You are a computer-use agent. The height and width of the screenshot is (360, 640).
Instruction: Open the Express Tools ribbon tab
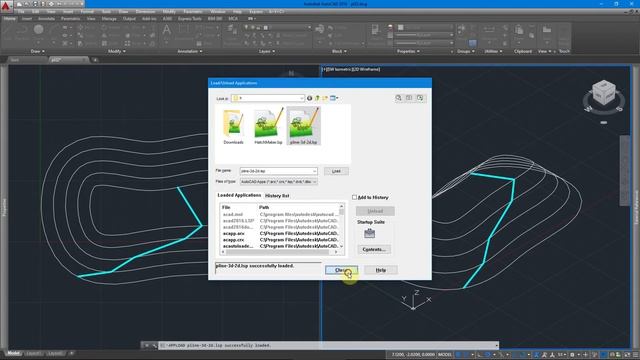[190, 19]
